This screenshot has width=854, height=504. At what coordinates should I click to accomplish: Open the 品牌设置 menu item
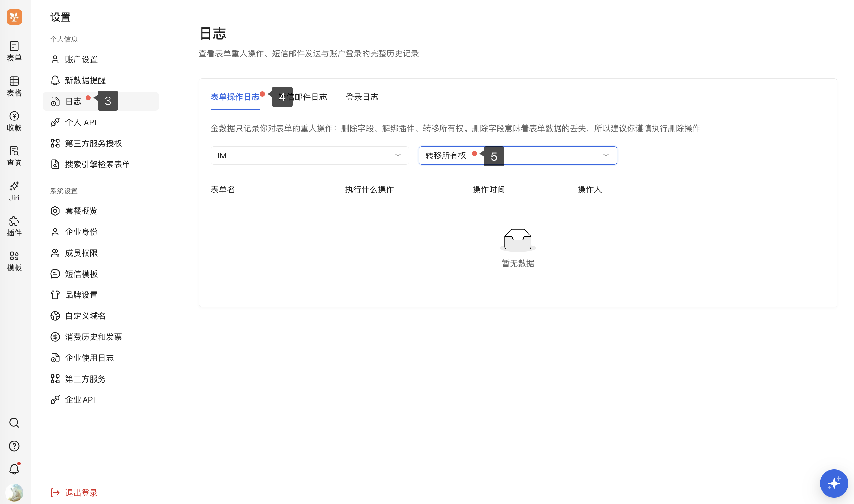coord(101,295)
